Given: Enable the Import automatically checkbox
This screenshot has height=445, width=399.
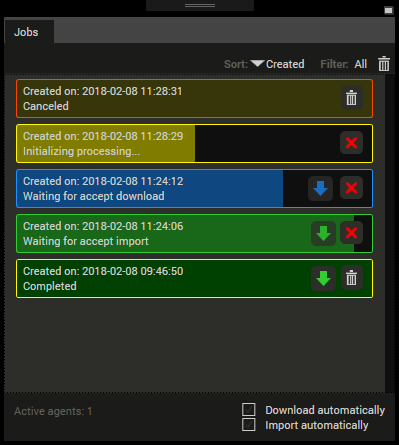Looking at the screenshot, I should [x=249, y=425].
